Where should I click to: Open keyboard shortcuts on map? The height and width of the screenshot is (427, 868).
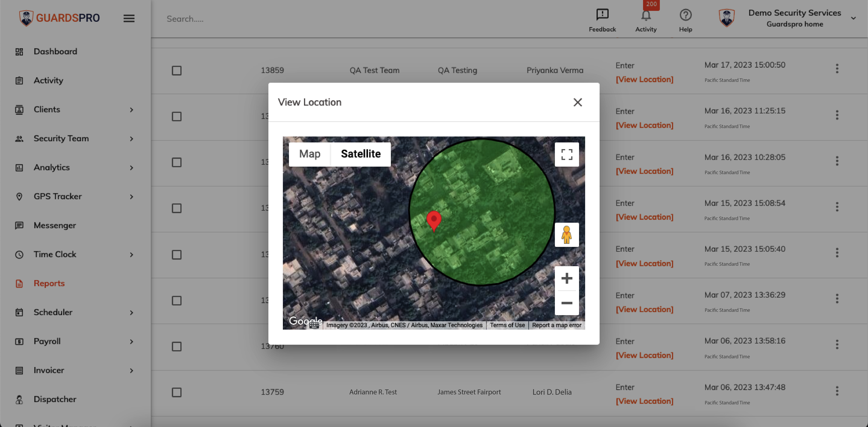pyautogui.click(x=314, y=325)
